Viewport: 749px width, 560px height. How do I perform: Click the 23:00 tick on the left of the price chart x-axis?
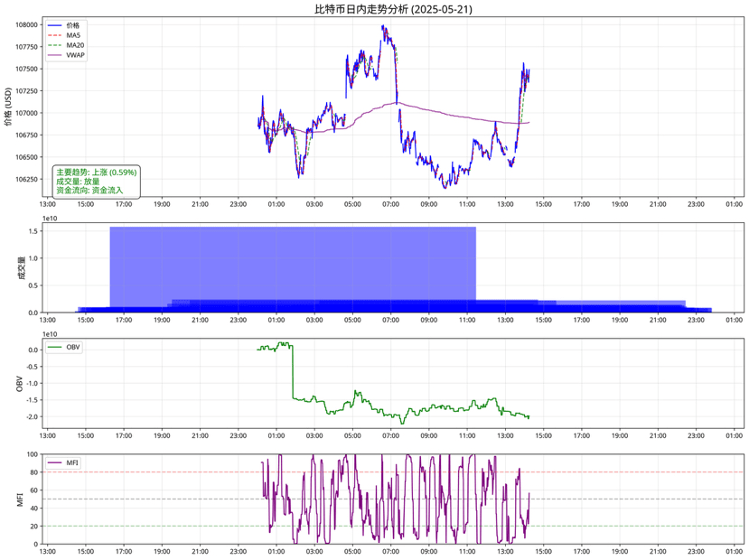pos(239,205)
